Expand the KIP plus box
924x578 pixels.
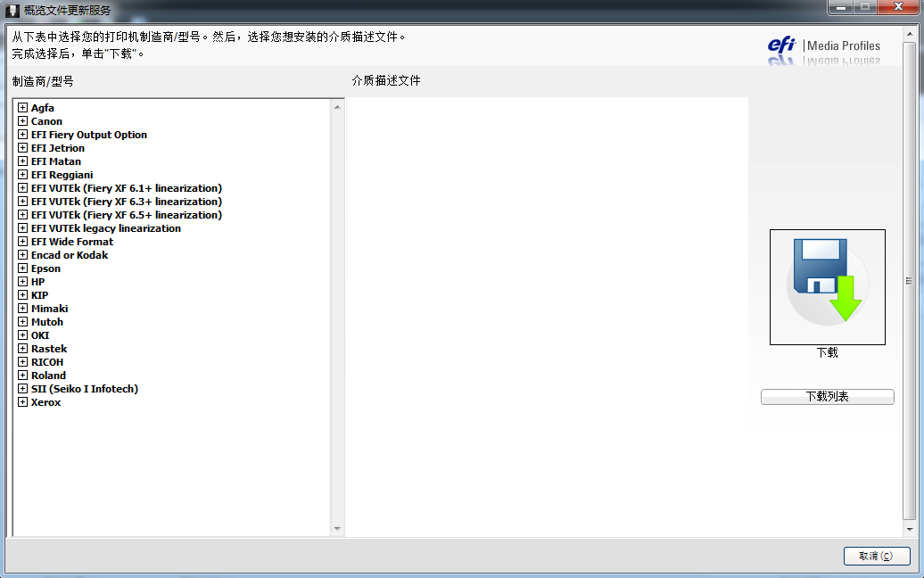pos(22,294)
